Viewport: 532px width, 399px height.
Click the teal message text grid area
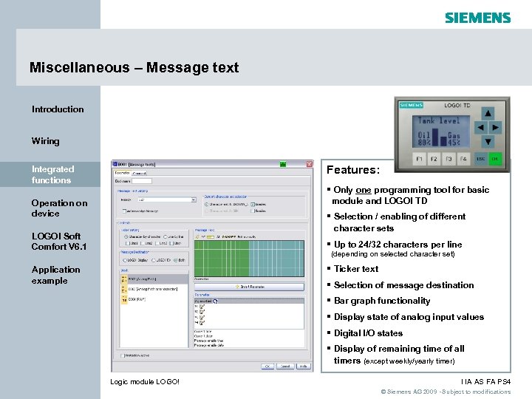(276, 259)
